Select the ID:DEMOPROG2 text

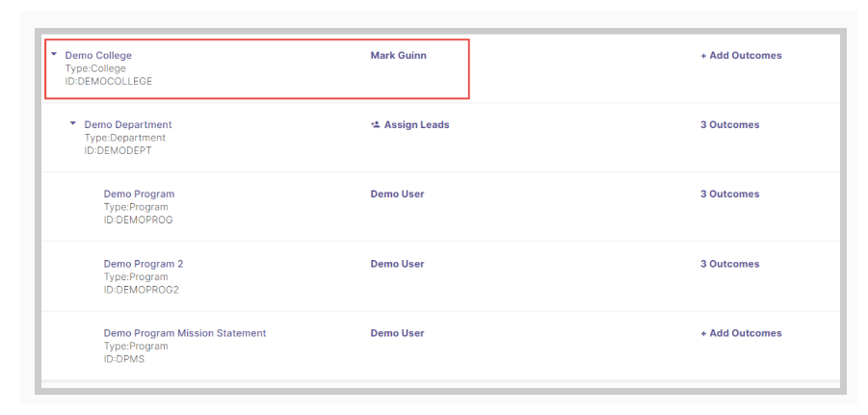pos(142,290)
